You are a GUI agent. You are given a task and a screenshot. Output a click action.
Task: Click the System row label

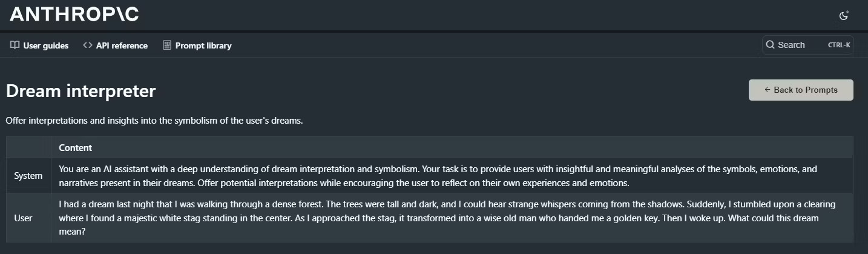[x=28, y=176]
